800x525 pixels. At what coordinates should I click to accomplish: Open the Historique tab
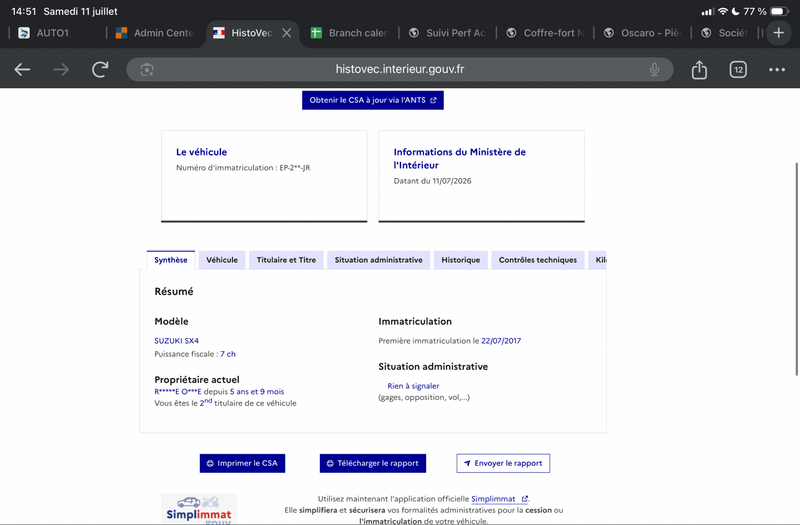coord(461,260)
